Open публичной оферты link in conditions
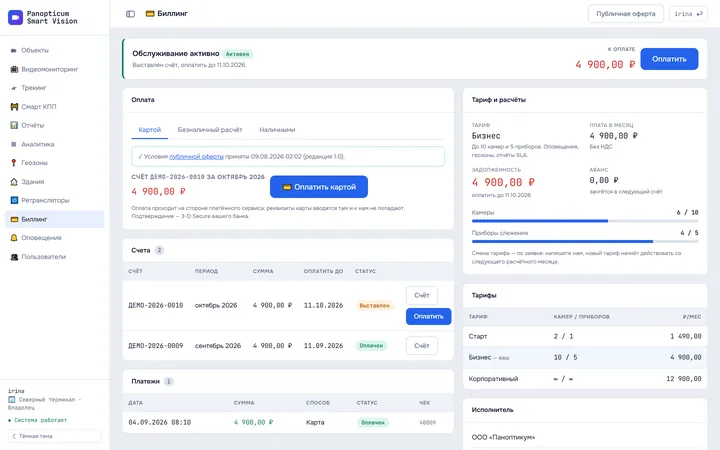This screenshot has width=720, height=450. point(197,157)
